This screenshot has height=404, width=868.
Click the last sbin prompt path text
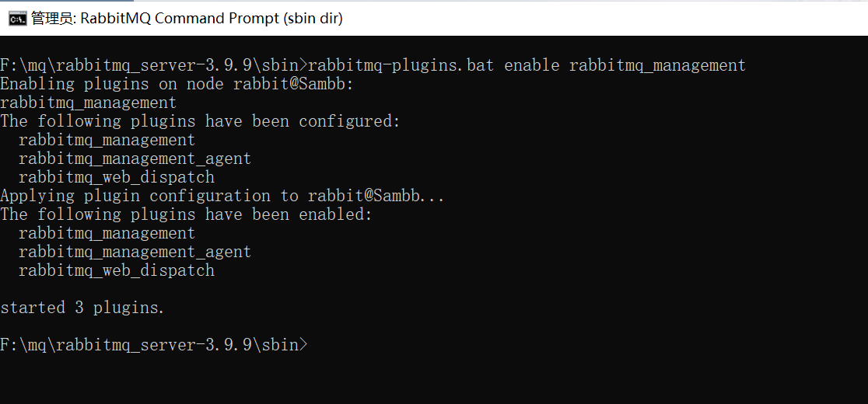153,345
